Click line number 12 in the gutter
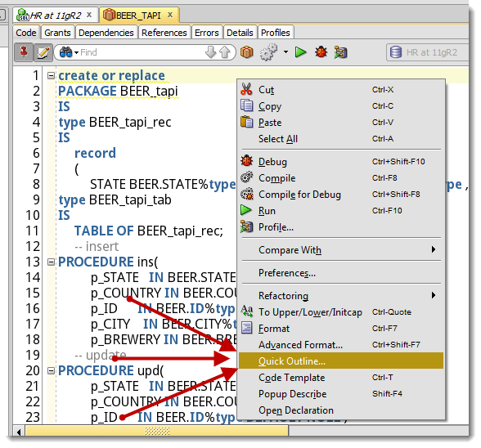Viewport: 481px width, 448px height. 32,246
